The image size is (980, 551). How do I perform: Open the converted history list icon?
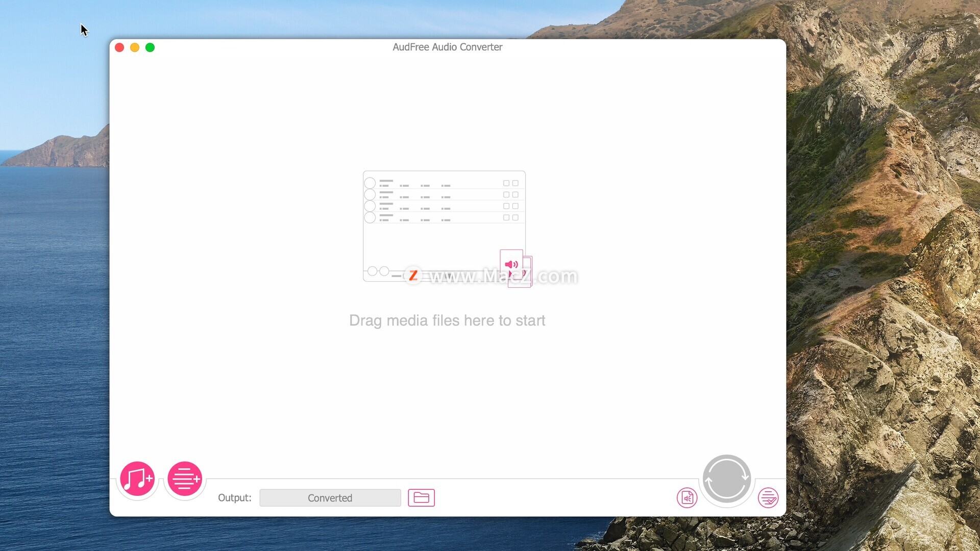[768, 498]
